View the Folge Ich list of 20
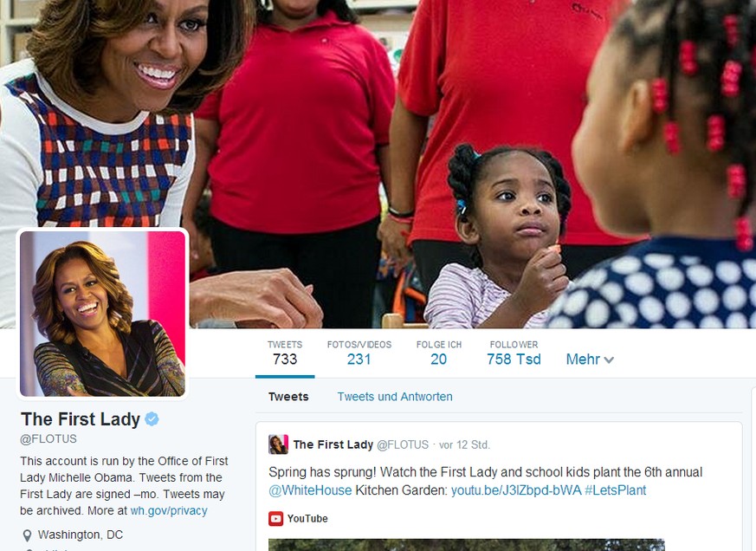This screenshot has width=756, height=551. 439,353
